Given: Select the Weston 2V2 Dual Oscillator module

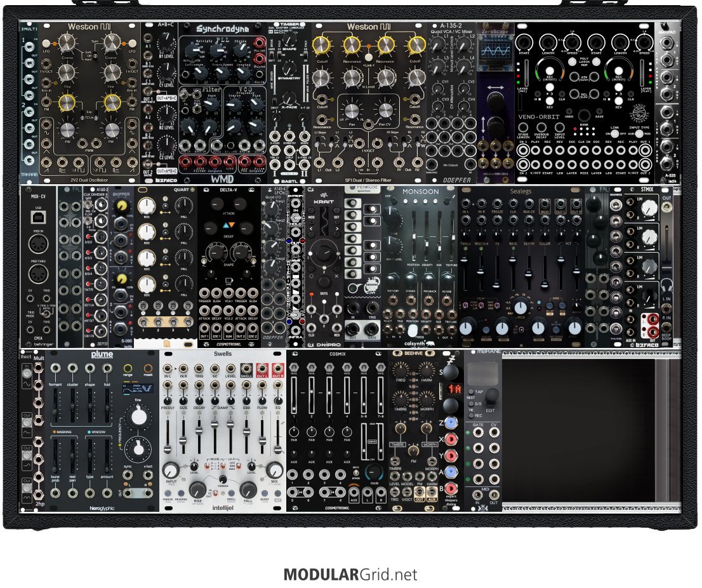Looking at the screenshot, I should point(89,103).
